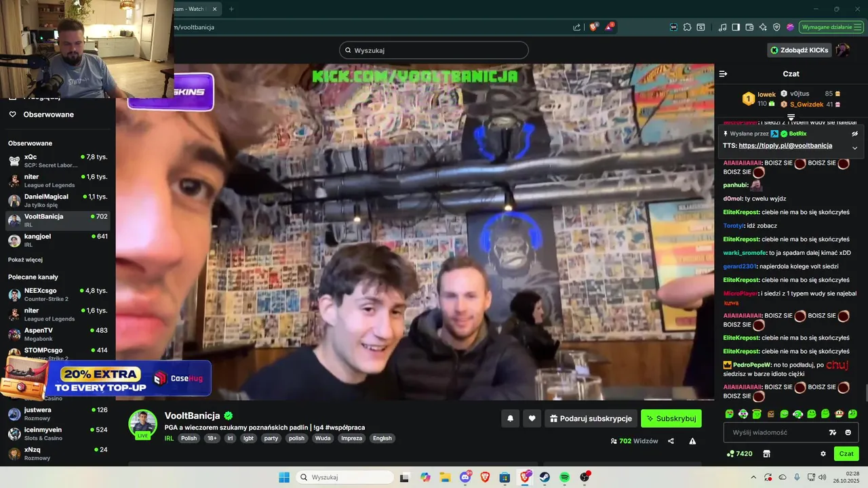Click VooltBanicja streamer avatar with LIVE badge
Screen dimensions: 868x488
coord(143,424)
